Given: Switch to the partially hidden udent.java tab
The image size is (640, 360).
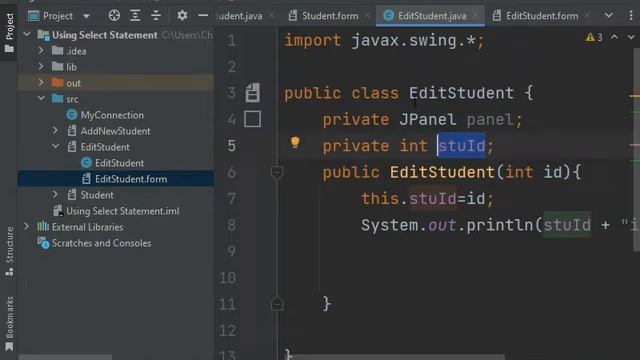Looking at the screenshot, I should coord(240,16).
